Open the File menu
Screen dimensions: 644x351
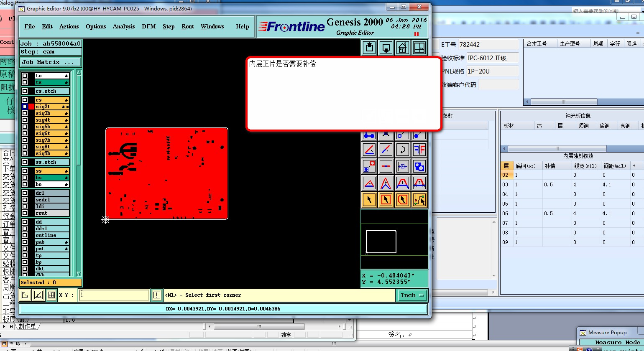(30, 26)
